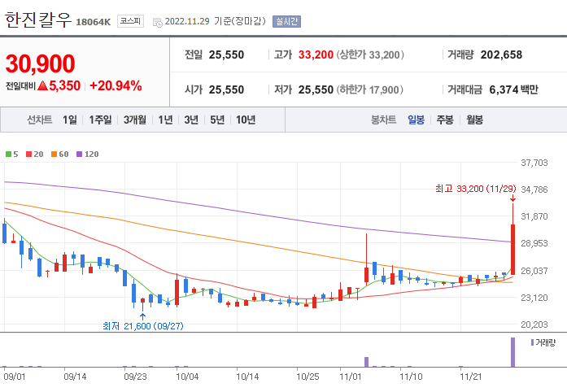
Task: Switch line chart to 3개월
Action: coord(135,120)
